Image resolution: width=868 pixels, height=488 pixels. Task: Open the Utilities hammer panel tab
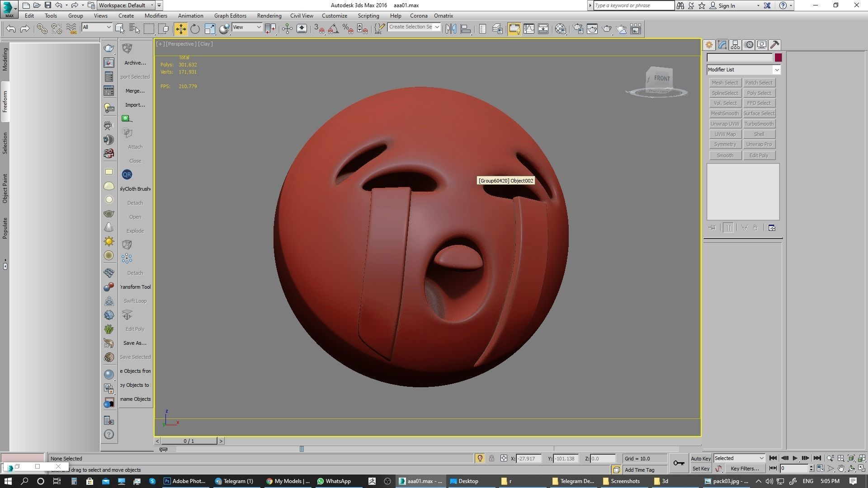pos(775,45)
